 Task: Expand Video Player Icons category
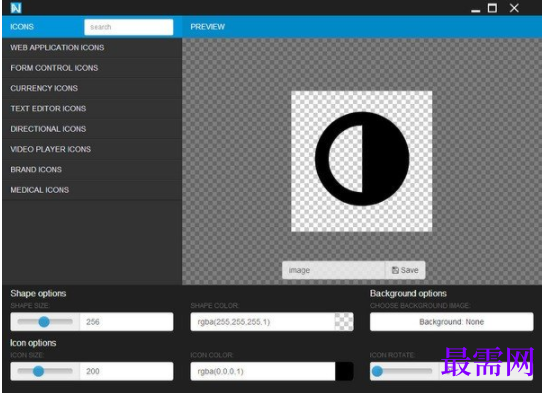pos(92,149)
